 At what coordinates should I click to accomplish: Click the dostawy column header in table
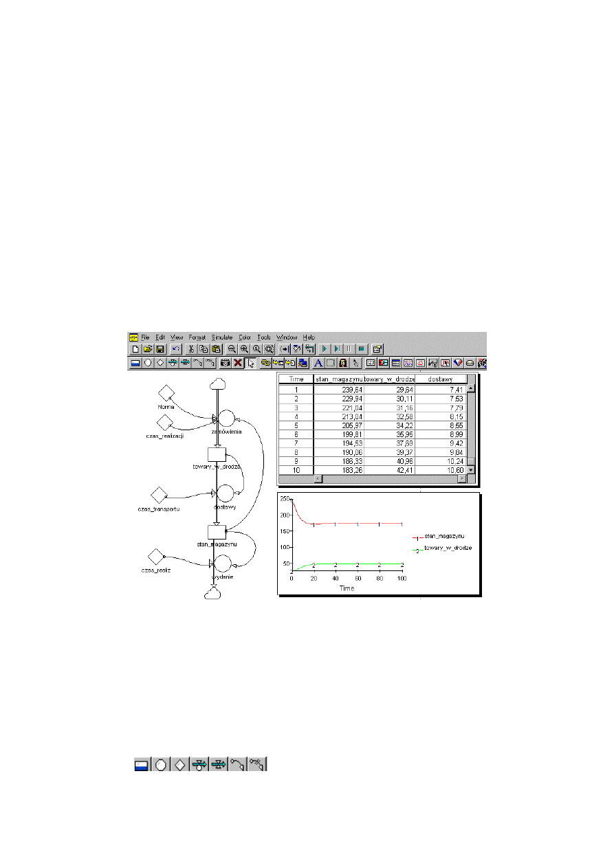(x=440, y=379)
